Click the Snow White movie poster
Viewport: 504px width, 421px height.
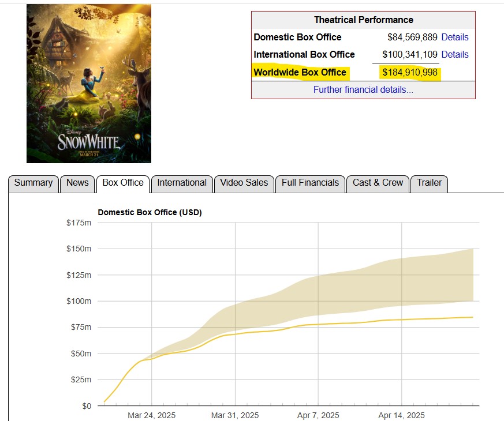(x=89, y=84)
